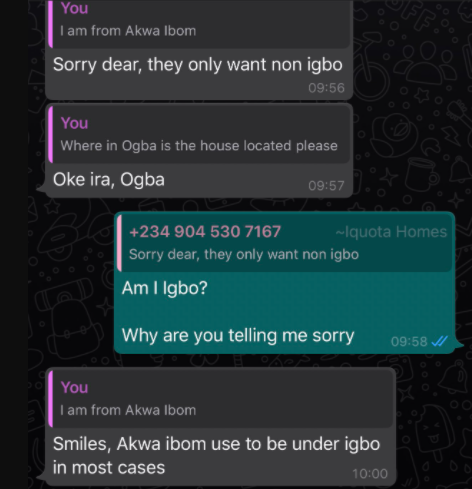The height and width of the screenshot is (489, 472).
Task: Click the 'You' label above the Ogba question quote
Action: coord(74,123)
